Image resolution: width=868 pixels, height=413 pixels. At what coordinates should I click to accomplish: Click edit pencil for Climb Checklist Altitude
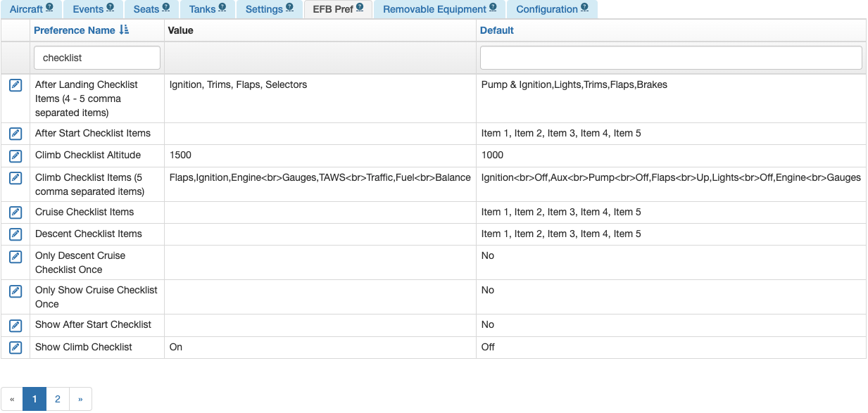coord(15,155)
